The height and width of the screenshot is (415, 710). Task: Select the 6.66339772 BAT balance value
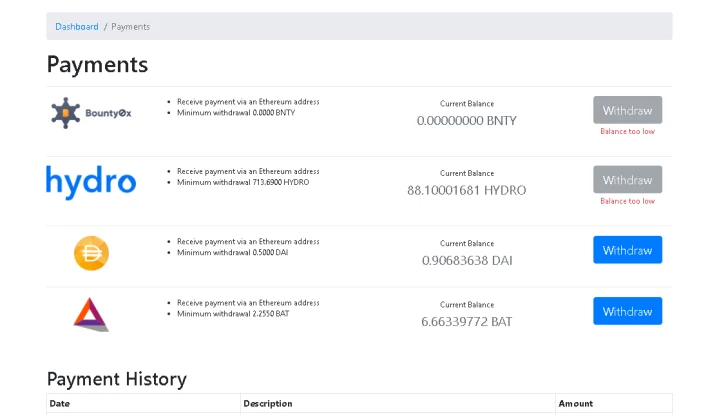coord(466,322)
